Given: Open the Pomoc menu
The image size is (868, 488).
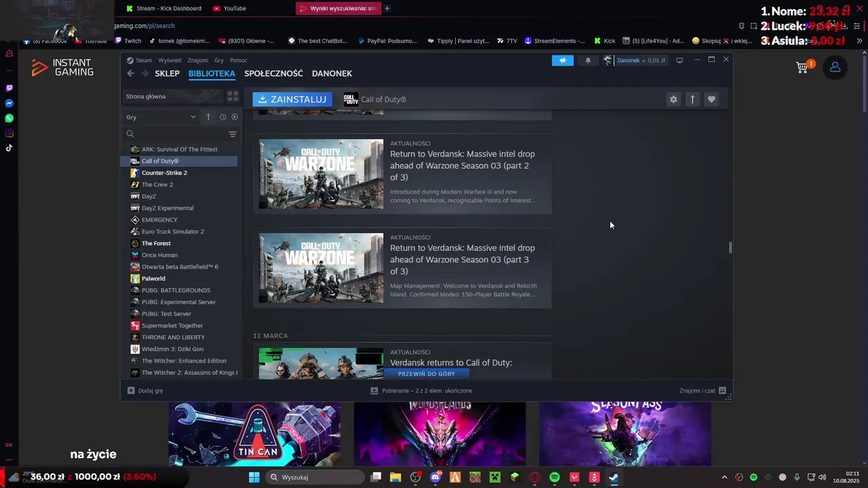Looking at the screenshot, I should coord(239,60).
